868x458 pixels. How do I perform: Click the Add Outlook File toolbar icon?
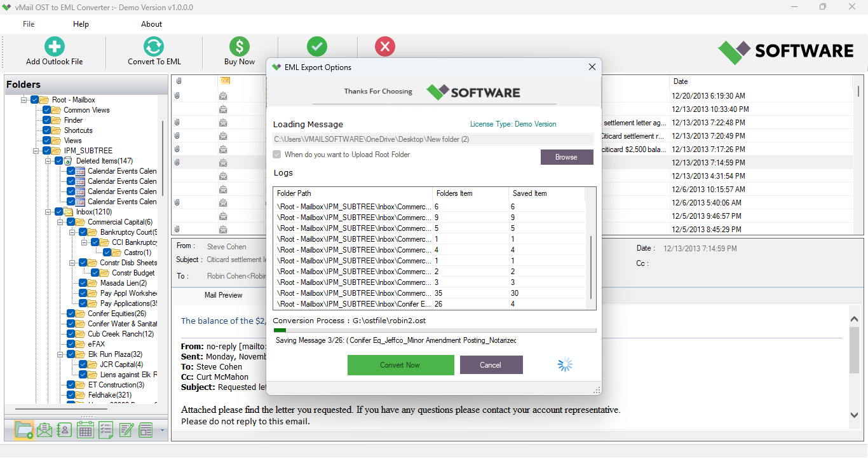[x=53, y=46]
